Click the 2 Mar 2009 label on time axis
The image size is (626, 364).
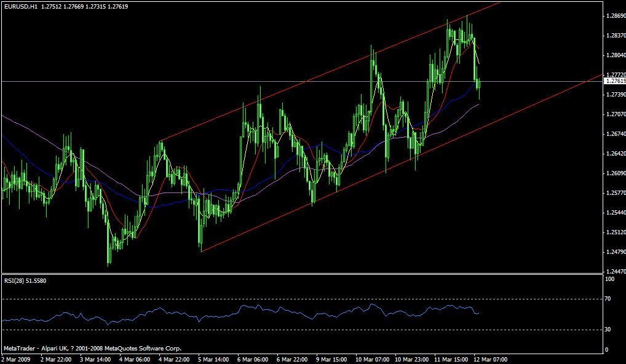tap(15, 357)
